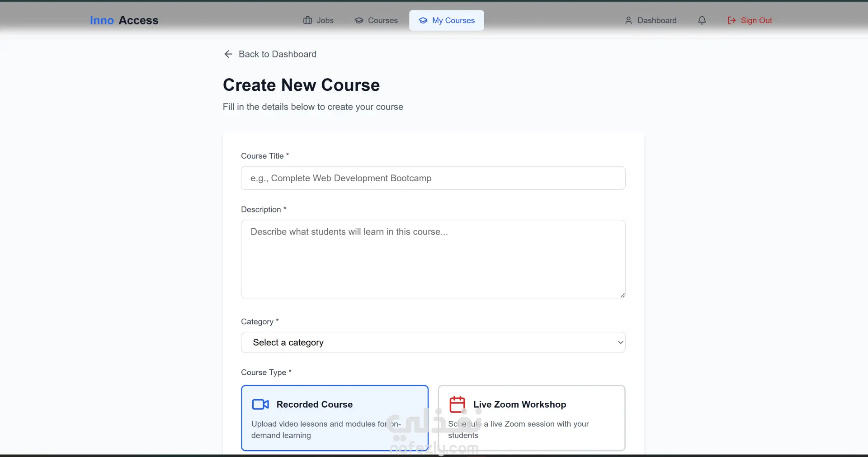Click the notification bell icon
Image resolution: width=868 pixels, height=457 pixels.
pyautogui.click(x=702, y=20)
